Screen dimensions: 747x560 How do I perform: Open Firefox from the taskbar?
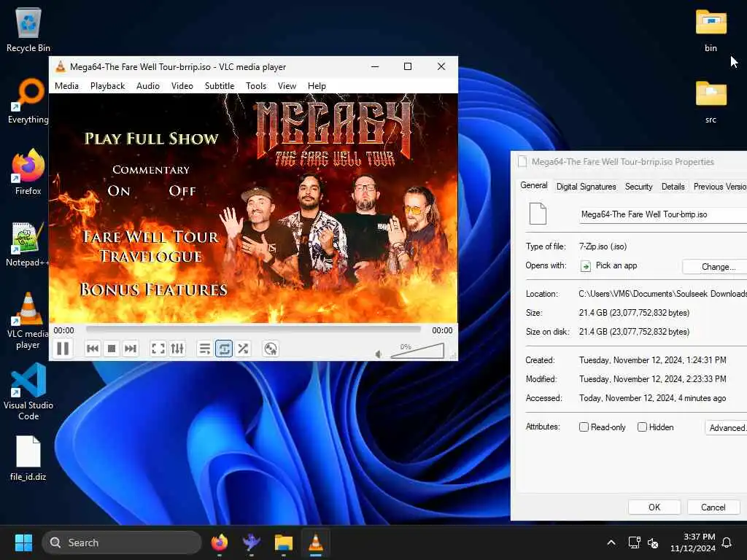coord(219,542)
